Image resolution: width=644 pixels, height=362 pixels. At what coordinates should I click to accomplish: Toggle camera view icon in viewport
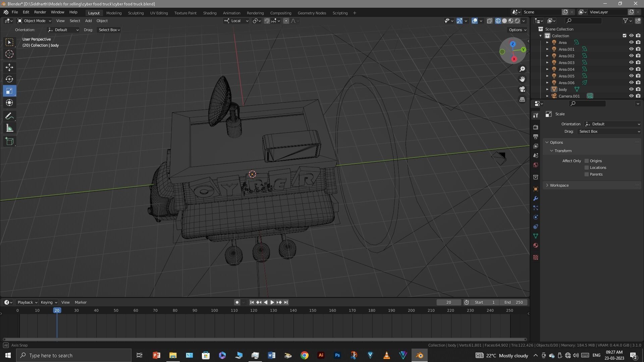pos(522,89)
